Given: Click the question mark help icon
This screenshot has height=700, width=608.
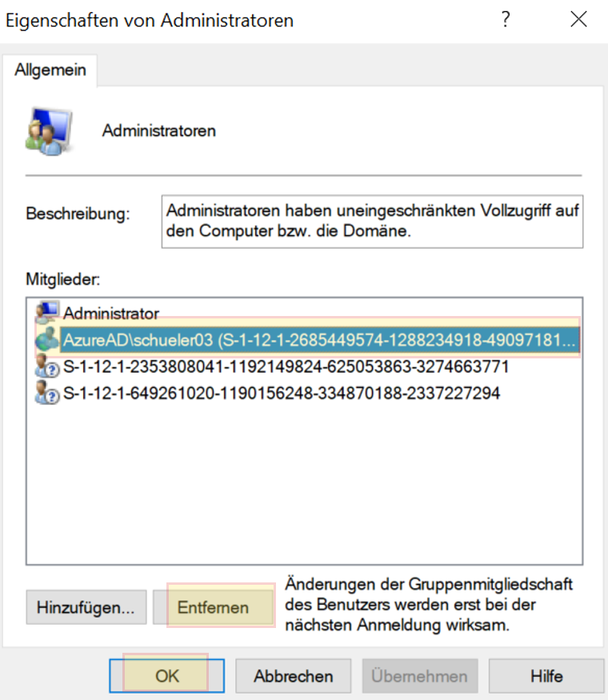Looking at the screenshot, I should [506, 20].
